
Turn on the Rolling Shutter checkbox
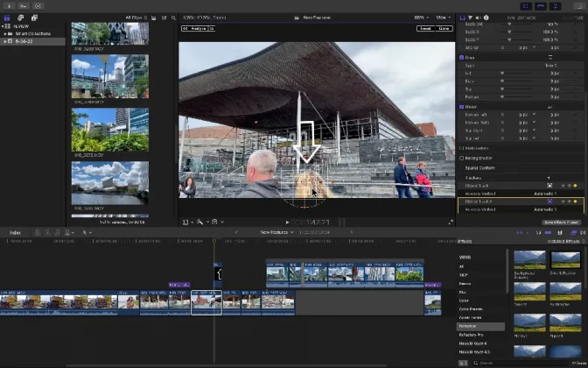[x=462, y=158]
